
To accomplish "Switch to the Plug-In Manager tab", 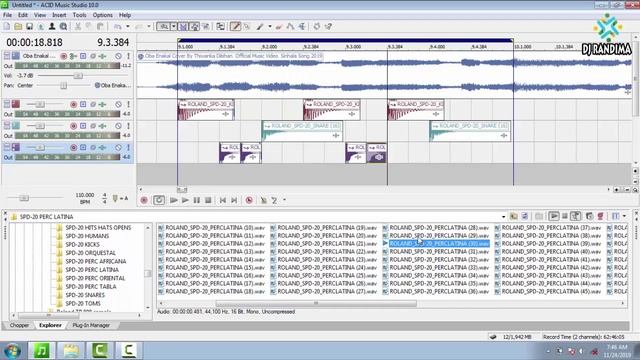I will [91, 325].
